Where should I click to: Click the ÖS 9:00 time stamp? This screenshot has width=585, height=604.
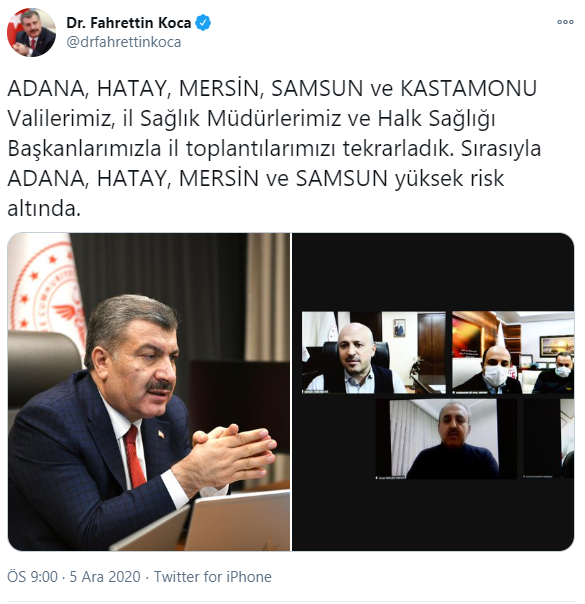click(32, 577)
